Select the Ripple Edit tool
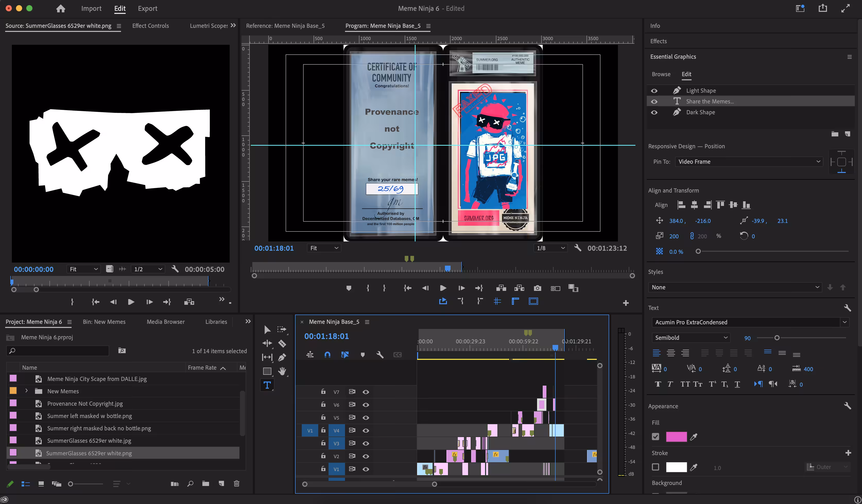Viewport: 862px width, 504px height. [267, 343]
